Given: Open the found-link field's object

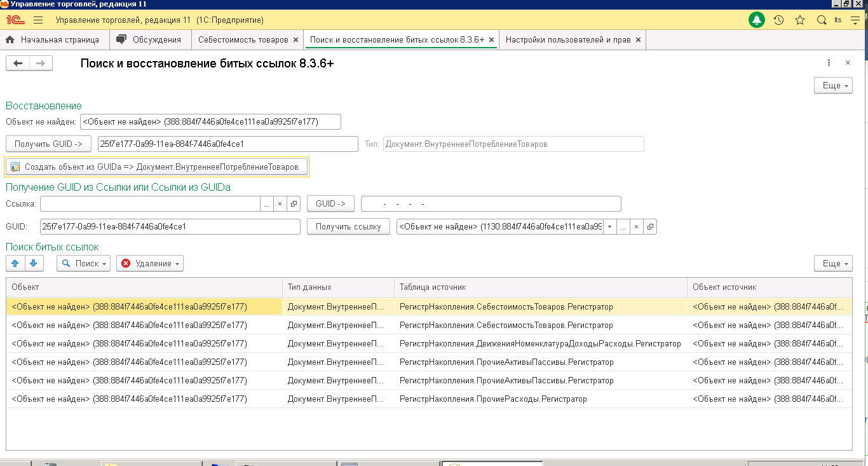Looking at the screenshot, I should [650, 226].
